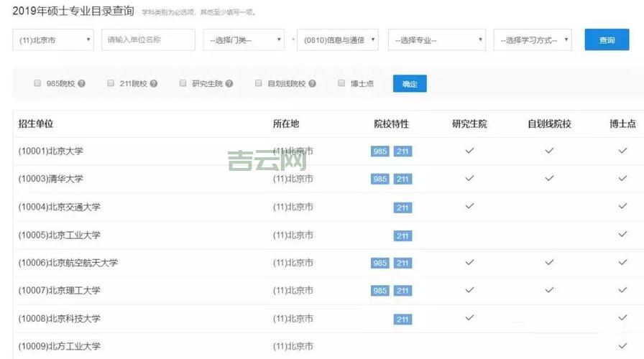This screenshot has width=644, height=359.
Task: Open the (11)北京市 province dropdown
Action: pyautogui.click(x=53, y=39)
